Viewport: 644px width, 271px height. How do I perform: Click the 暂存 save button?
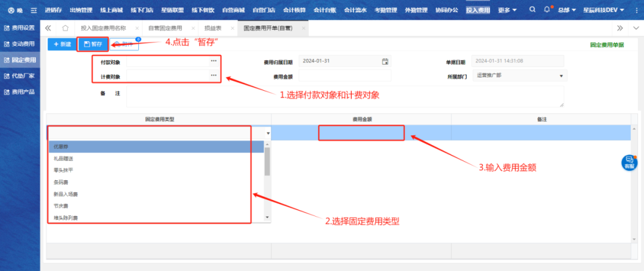tap(93, 44)
